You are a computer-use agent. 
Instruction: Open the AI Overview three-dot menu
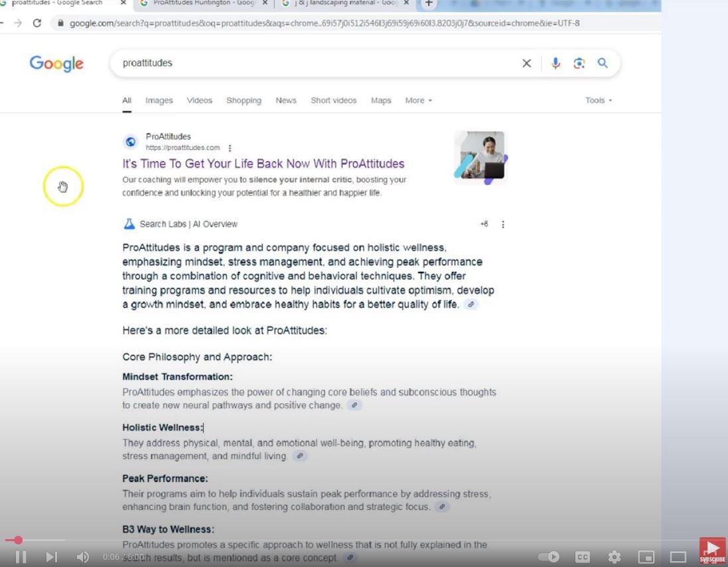click(503, 225)
